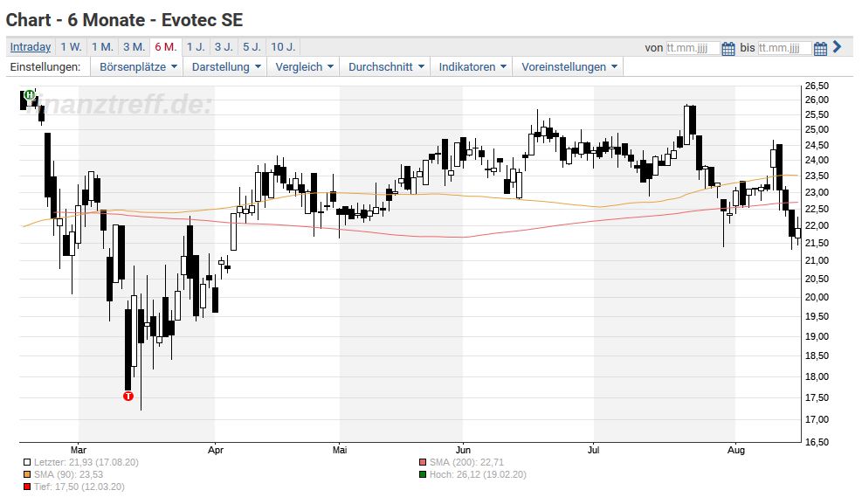Click the 'Letzter: 21,93 (17.08.20)' legend text
Screen dimensions: 862x504
pos(86,463)
